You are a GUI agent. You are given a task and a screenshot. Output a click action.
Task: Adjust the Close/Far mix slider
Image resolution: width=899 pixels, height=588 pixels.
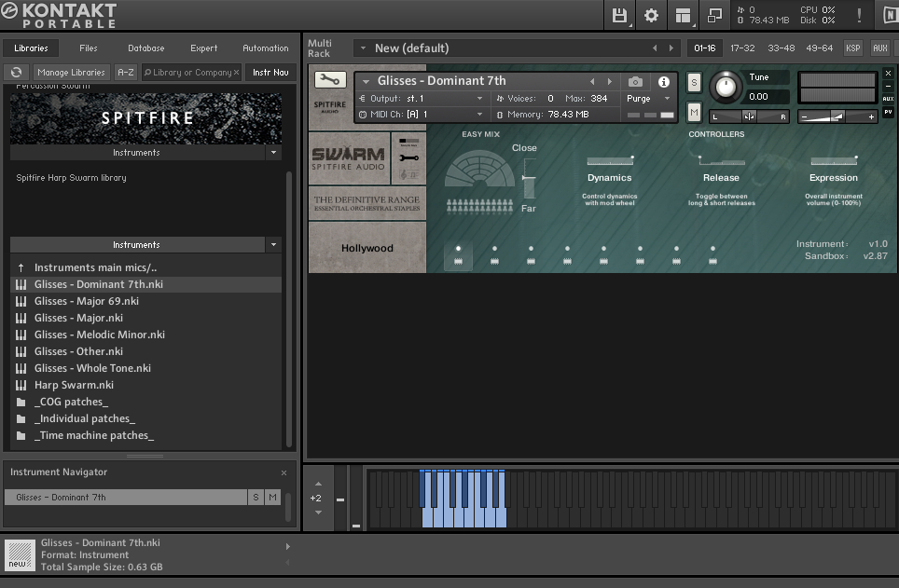click(529, 179)
